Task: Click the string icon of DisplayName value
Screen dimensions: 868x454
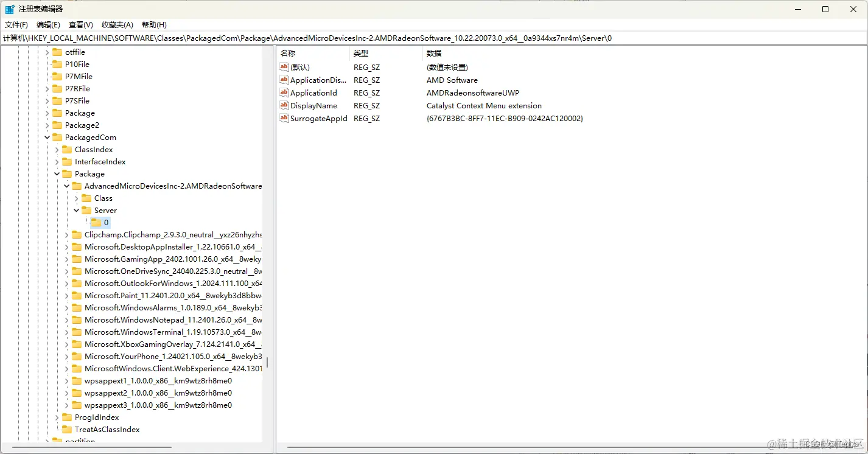Action: click(284, 105)
